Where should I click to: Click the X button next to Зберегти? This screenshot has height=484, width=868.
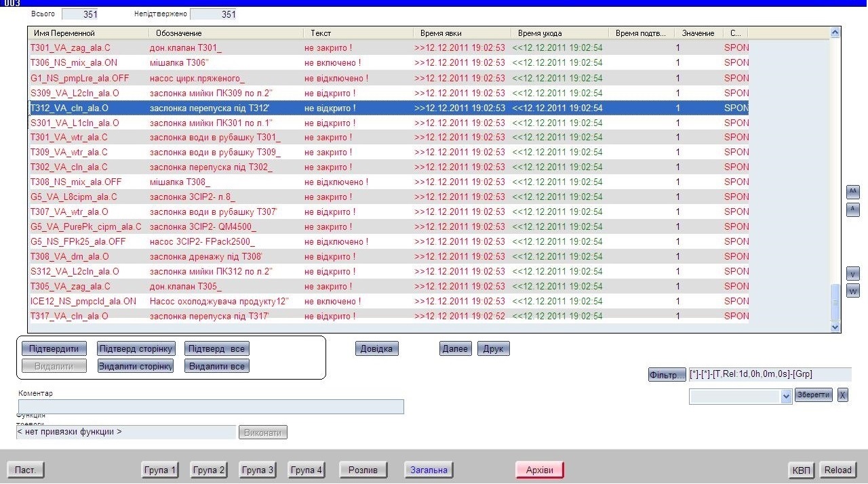tap(842, 395)
